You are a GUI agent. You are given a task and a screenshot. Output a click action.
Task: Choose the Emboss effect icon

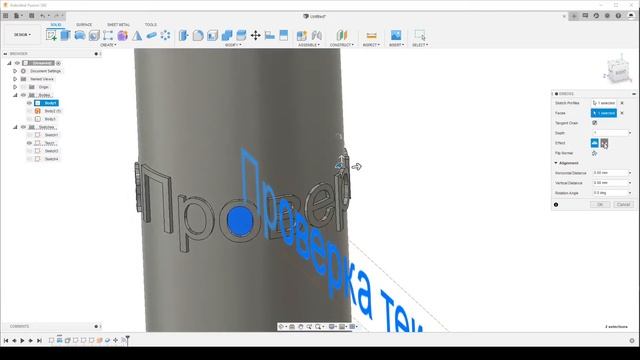click(x=595, y=143)
